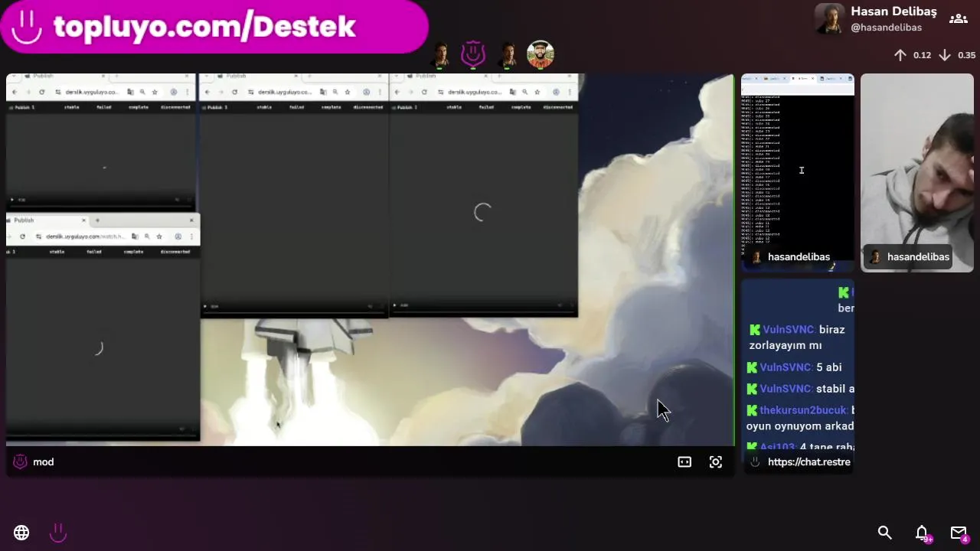Play the video in the right Publish window

[395, 305]
